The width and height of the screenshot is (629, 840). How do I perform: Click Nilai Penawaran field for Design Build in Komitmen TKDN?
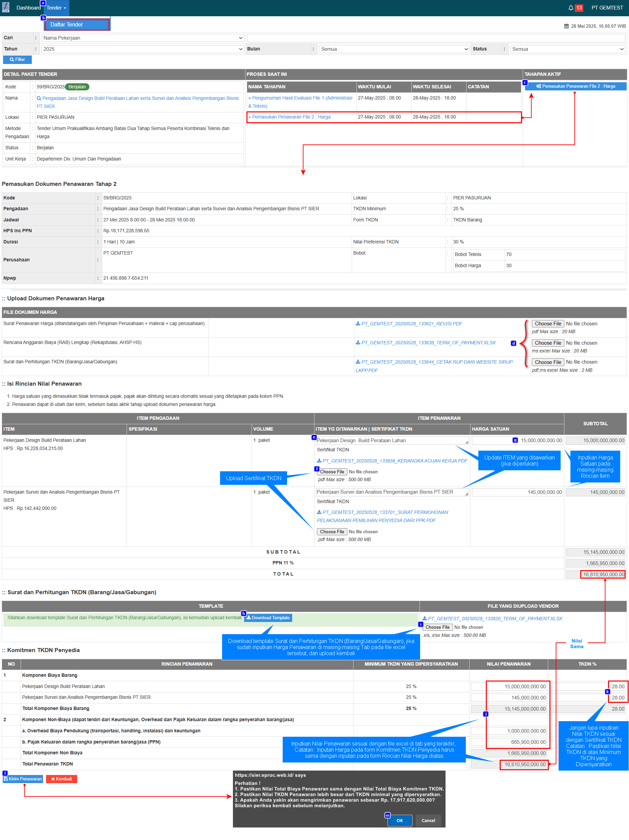509,687
